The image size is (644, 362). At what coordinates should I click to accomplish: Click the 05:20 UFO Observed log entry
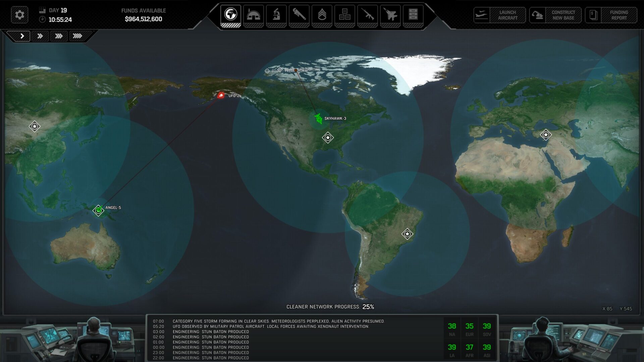tap(261, 326)
